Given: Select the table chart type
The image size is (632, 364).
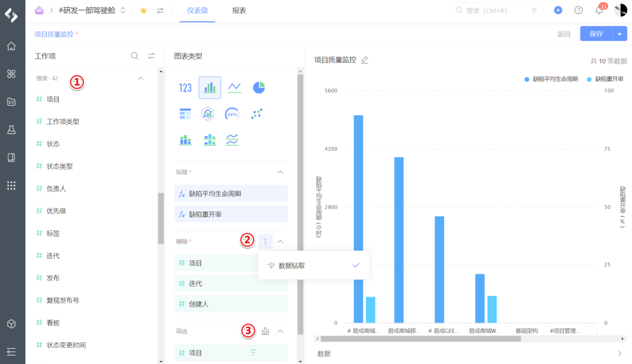Looking at the screenshot, I should tap(185, 114).
